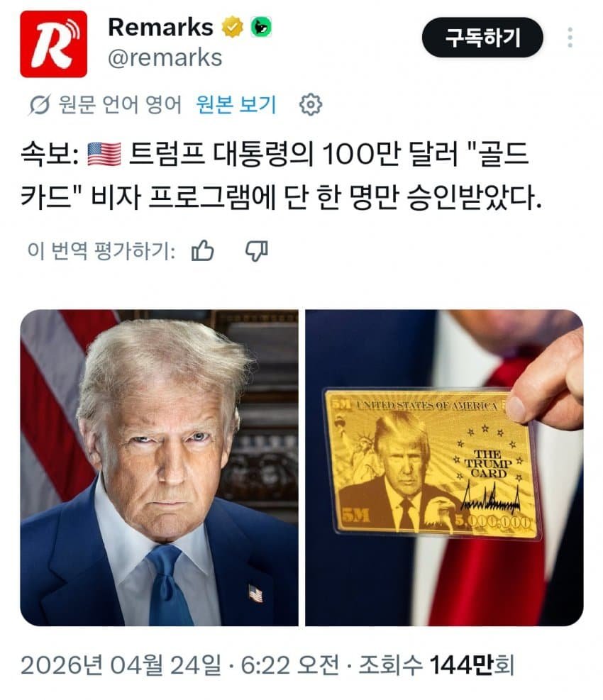The image size is (603, 700).
Task: Click the post date 2026년 04월 24일
Action: (x=121, y=665)
